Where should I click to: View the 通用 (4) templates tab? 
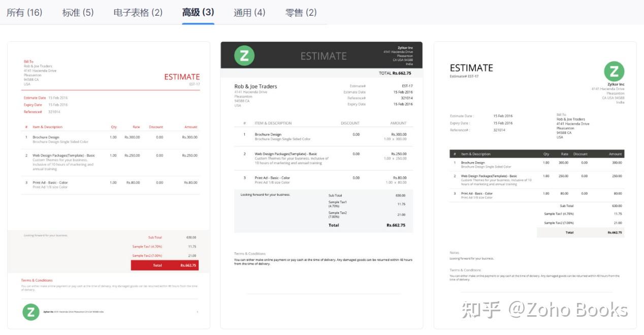coord(249,12)
